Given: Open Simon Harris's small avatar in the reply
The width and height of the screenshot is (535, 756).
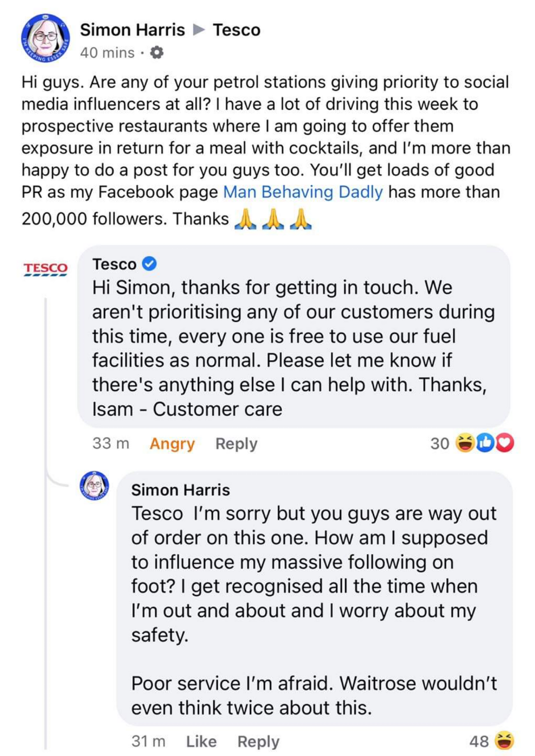Looking at the screenshot, I should point(94,486).
